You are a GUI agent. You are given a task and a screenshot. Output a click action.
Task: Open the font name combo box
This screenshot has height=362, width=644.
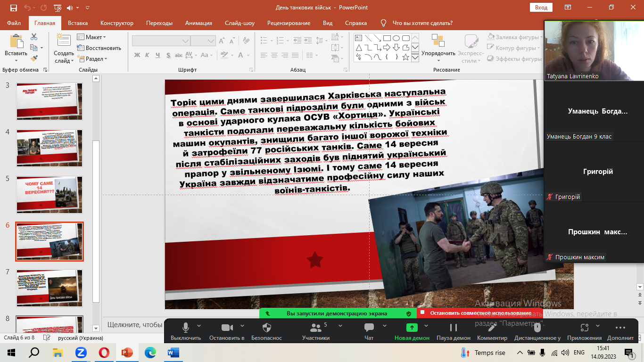(161, 41)
